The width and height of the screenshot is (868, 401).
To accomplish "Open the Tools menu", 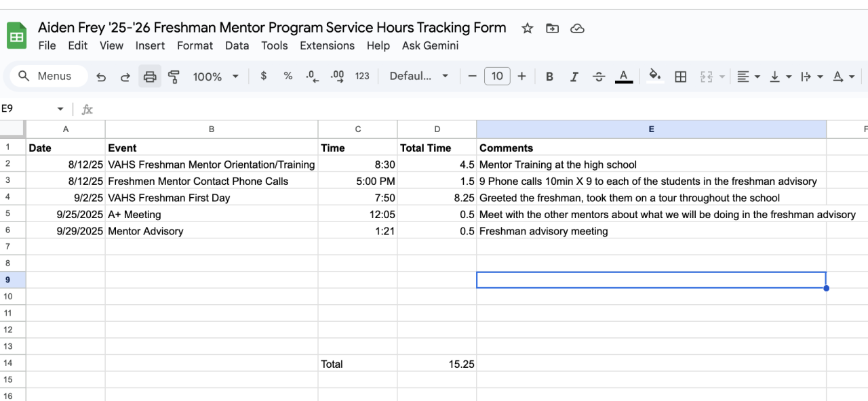I will coord(275,45).
